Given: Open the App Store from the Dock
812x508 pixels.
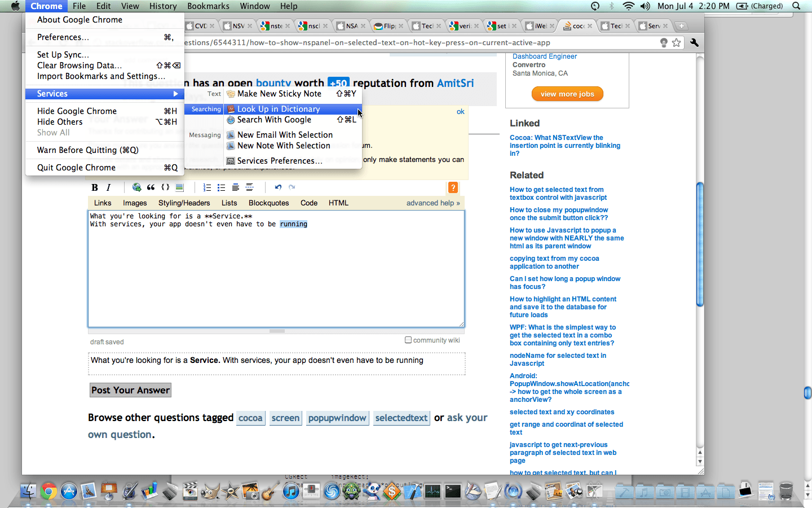Looking at the screenshot, I should tap(69, 491).
